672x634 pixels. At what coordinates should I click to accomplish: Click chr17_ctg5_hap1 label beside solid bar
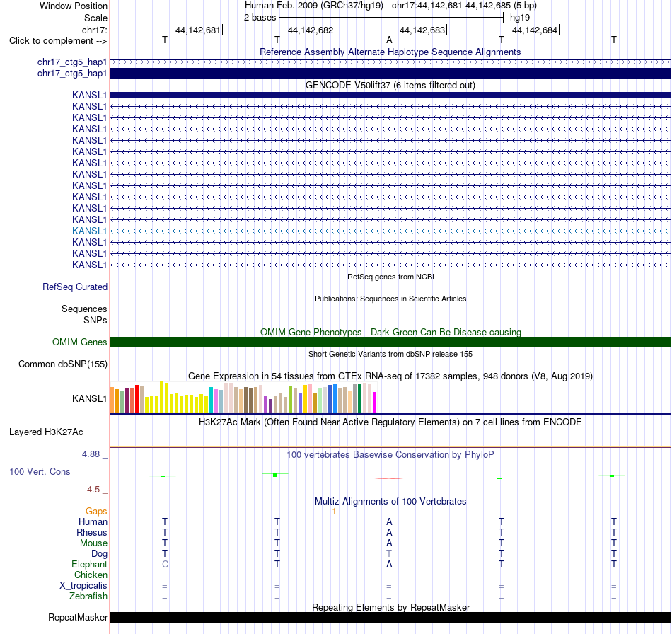tap(72, 74)
